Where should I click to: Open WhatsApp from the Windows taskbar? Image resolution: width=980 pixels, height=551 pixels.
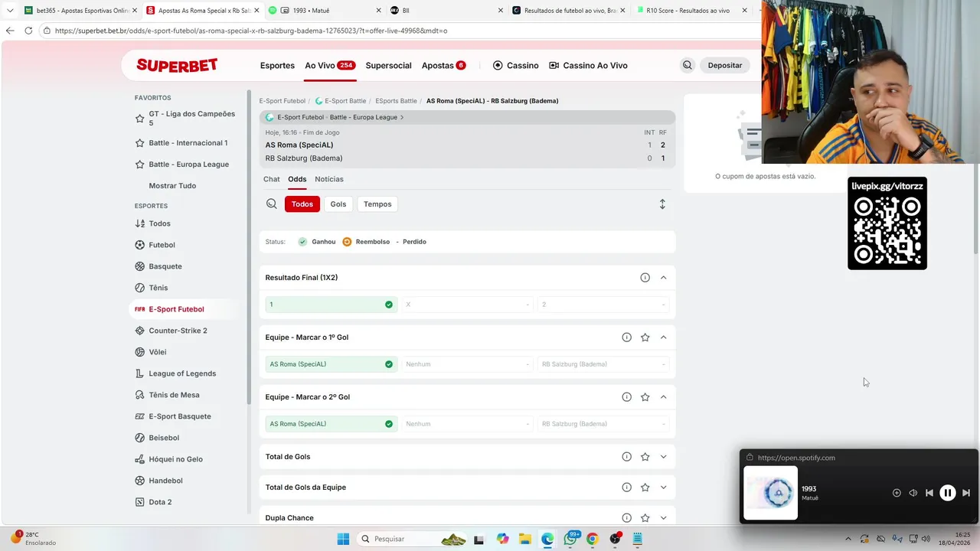point(570,539)
